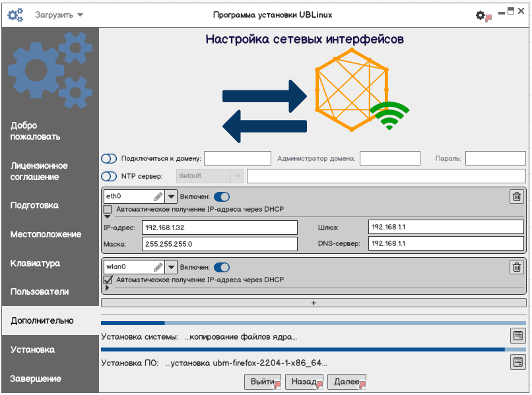Click the eth0 gateway (Шлюз) field
532x395 pixels.
tap(446, 227)
